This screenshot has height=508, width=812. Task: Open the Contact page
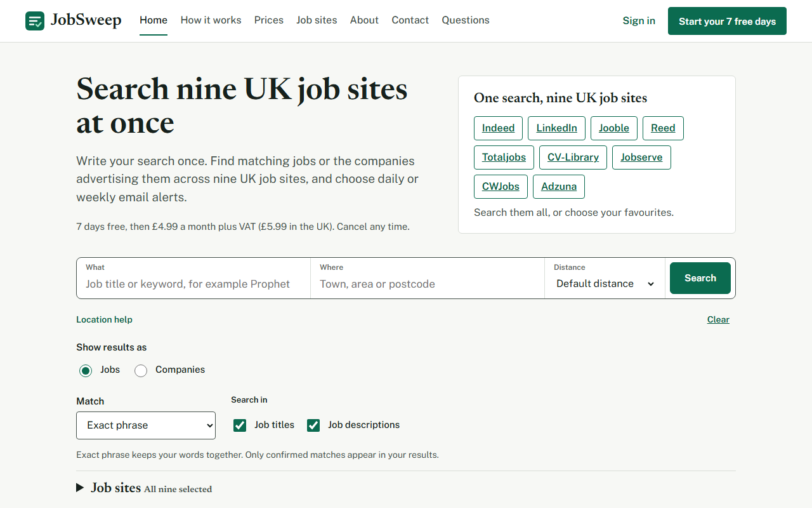[x=410, y=20]
